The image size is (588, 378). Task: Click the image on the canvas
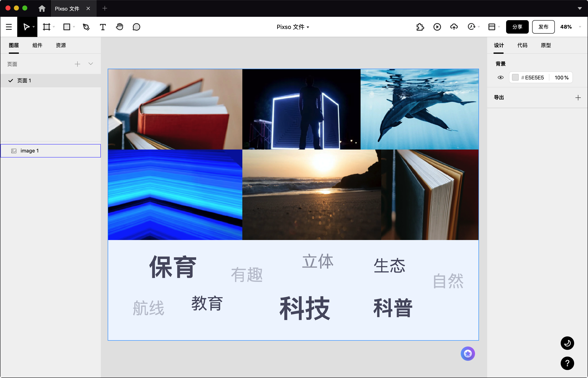(293, 205)
